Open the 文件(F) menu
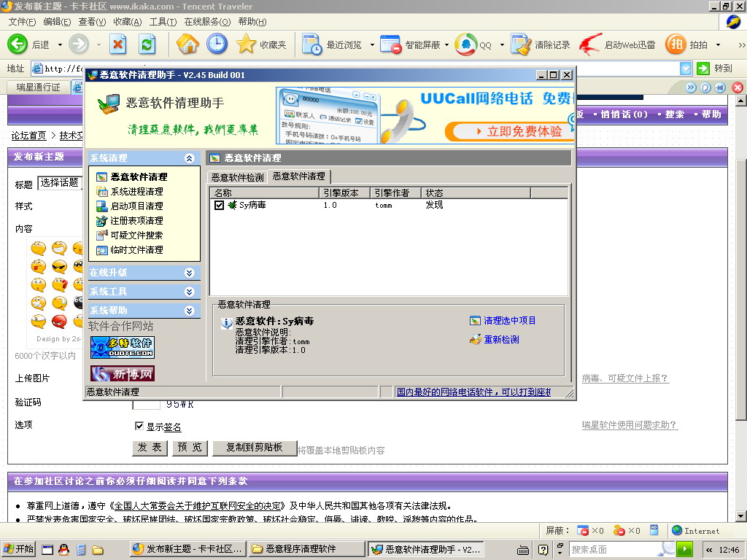The height and width of the screenshot is (560, 747). (22, 22)
